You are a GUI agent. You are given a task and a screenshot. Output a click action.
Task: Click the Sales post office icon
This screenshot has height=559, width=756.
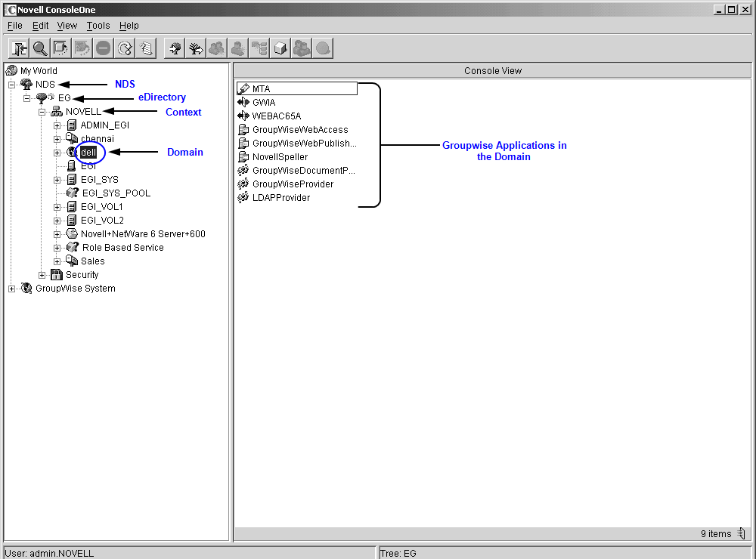[71, 261]
